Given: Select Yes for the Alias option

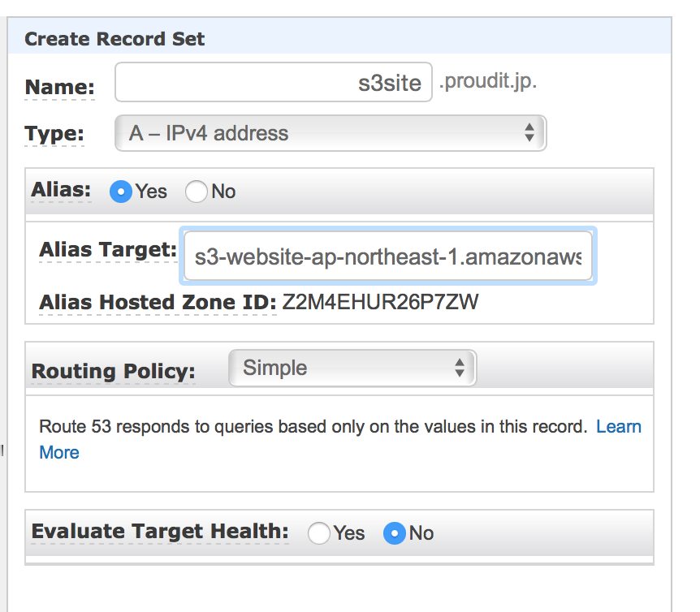Looking at the screenshot, I should 121,192.
